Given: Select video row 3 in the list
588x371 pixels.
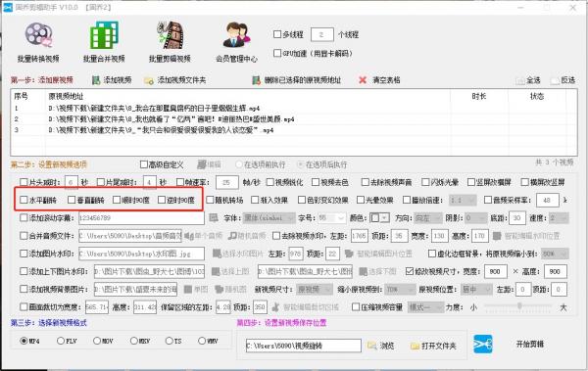Looking at the screenshot, I should (x=230, y=130).
